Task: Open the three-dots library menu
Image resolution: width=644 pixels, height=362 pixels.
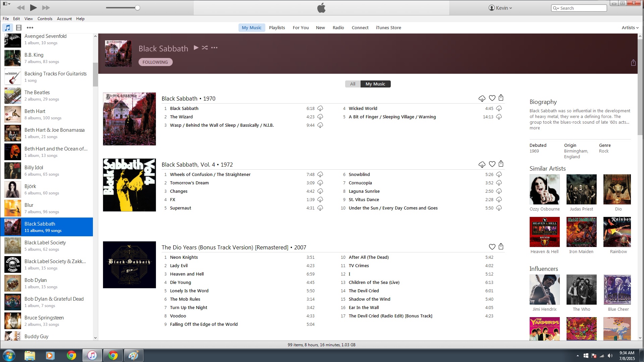Action: pos(30,28)
